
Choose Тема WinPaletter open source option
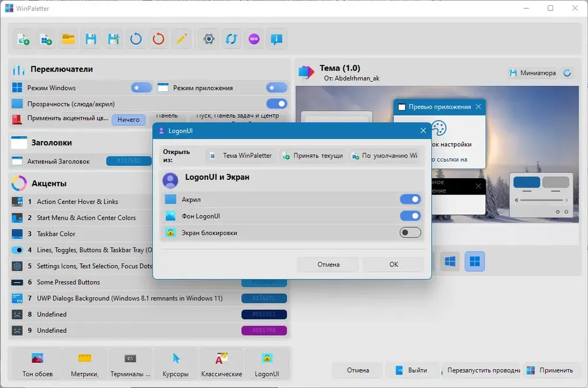tap(240, 156)
